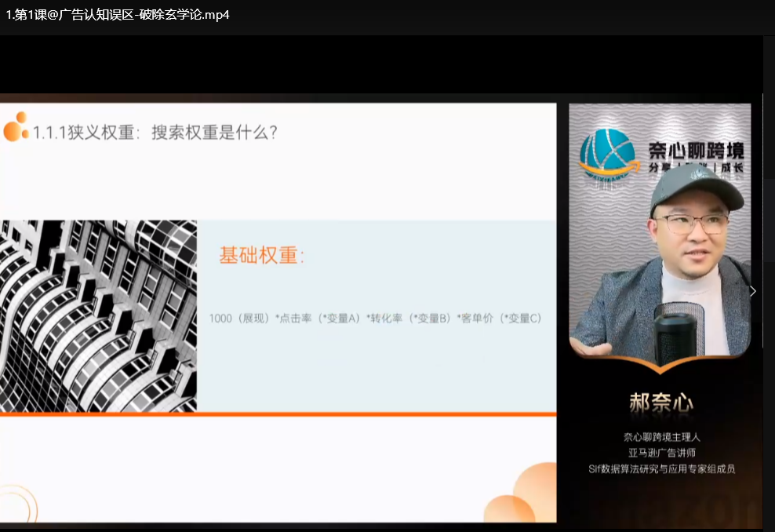This screenshot has width=775, height=532.
Task: Click the slide heading 1.1.1狭义权重：搜索权重是什么?
Action: pyautogui.click(x=155, y=133)
